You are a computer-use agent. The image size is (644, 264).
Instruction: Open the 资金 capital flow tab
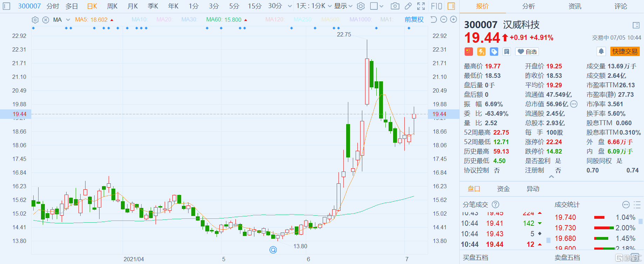pyautogui.click(x=503, y=189)
